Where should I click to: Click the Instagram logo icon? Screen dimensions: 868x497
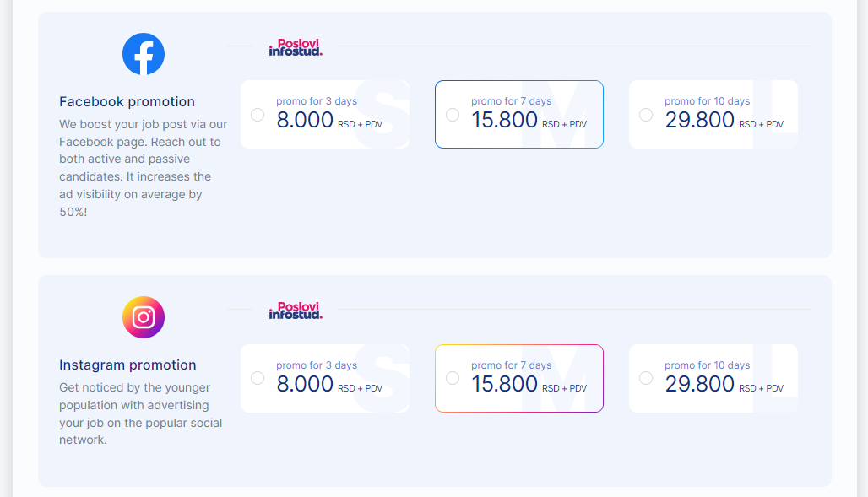tap(144, 317)
